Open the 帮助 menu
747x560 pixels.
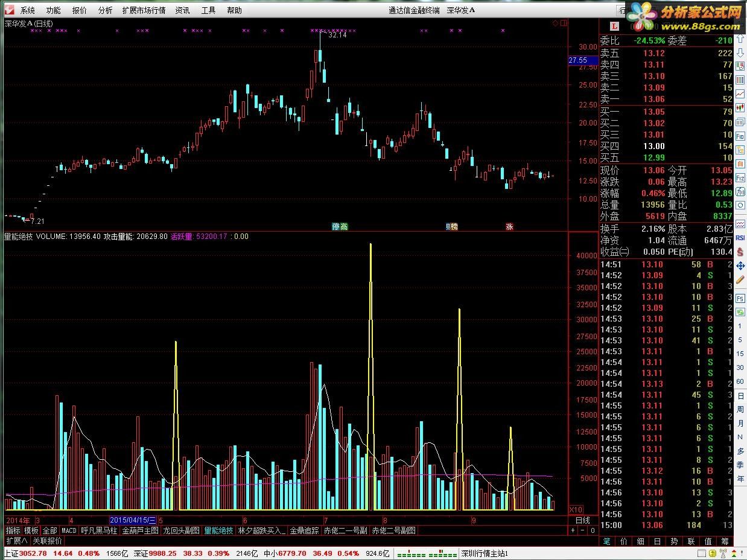click(x=234, y=10)
